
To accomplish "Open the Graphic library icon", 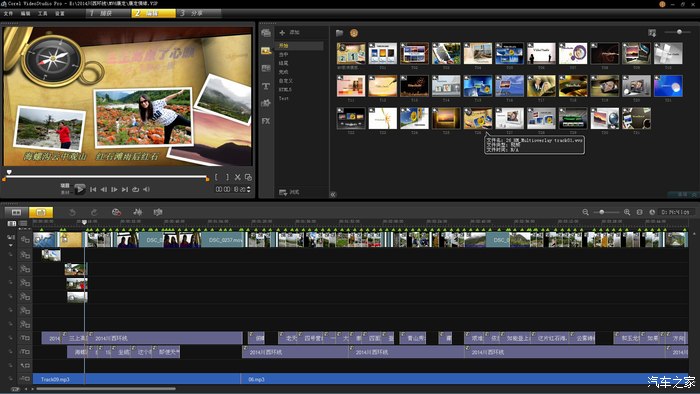I will (266, 103).
